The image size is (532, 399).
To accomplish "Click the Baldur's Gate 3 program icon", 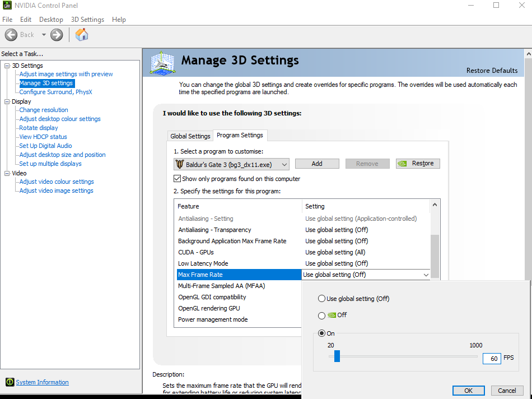I will coord(180,164).
